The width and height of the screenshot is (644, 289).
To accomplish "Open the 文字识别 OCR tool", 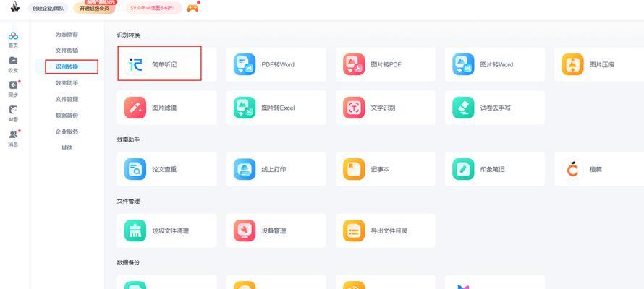I will 385,108.
